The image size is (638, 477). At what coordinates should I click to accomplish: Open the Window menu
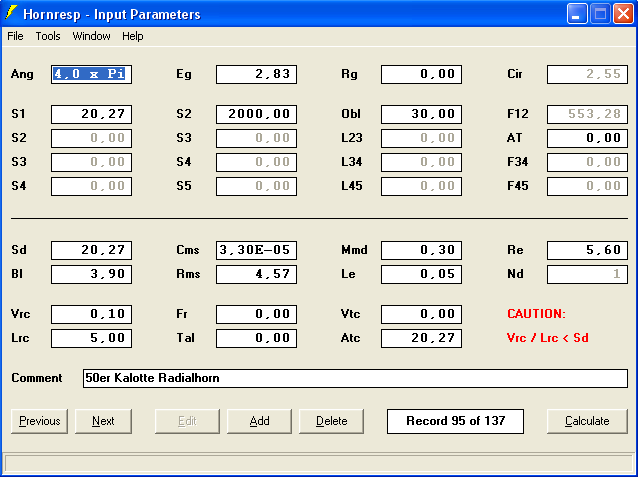[x=91, y=36]
